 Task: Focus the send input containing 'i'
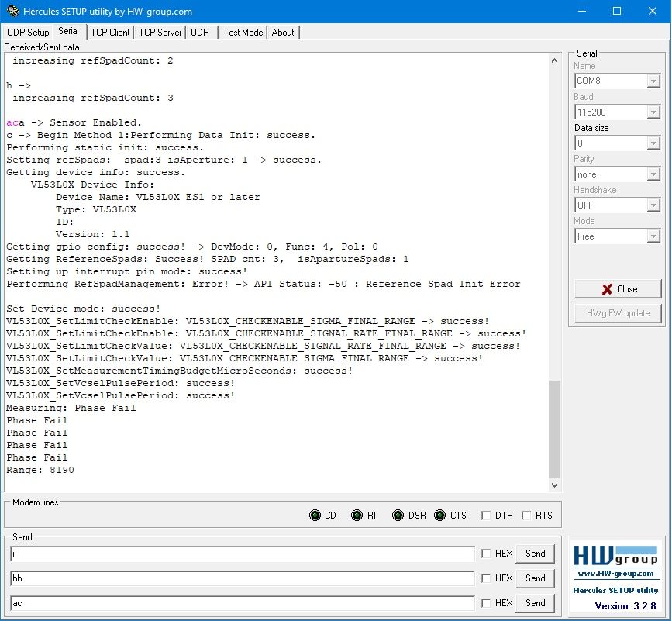pos(243,554)
